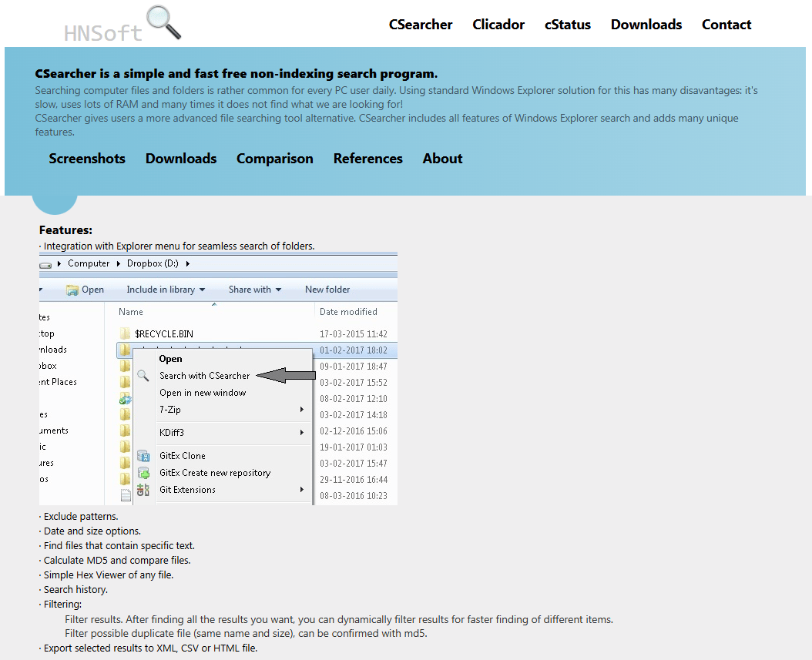Image resolution: width=812 pixels, height=660 pixels.
Task: Click the breadcrumb arrow after Dropbox (D:)
Action: (188, 263)
